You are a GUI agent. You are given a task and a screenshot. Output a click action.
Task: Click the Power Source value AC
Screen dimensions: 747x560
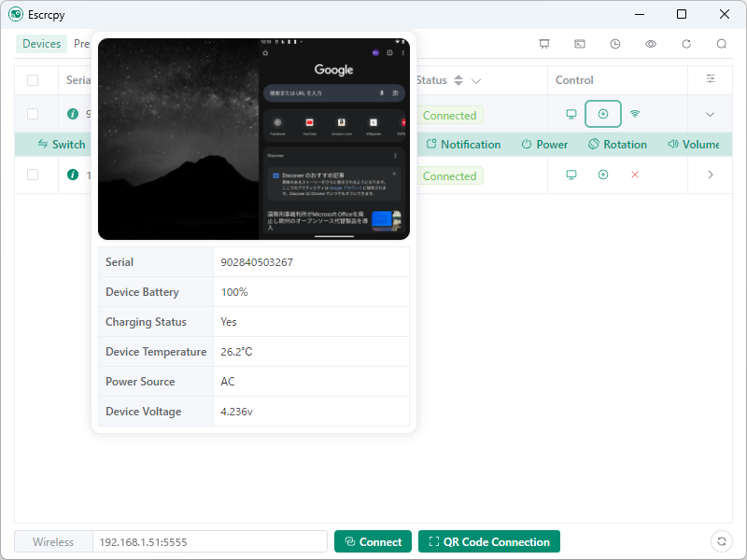click(227, 382)
